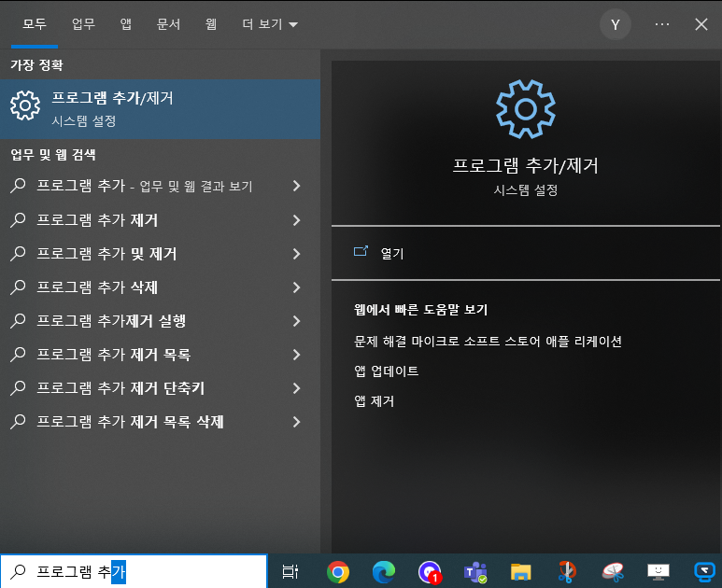Click the gear icon beside 프로그램 추가/제거 result
The height and width of the screenshot is (588, 722).
coord(25,105)
